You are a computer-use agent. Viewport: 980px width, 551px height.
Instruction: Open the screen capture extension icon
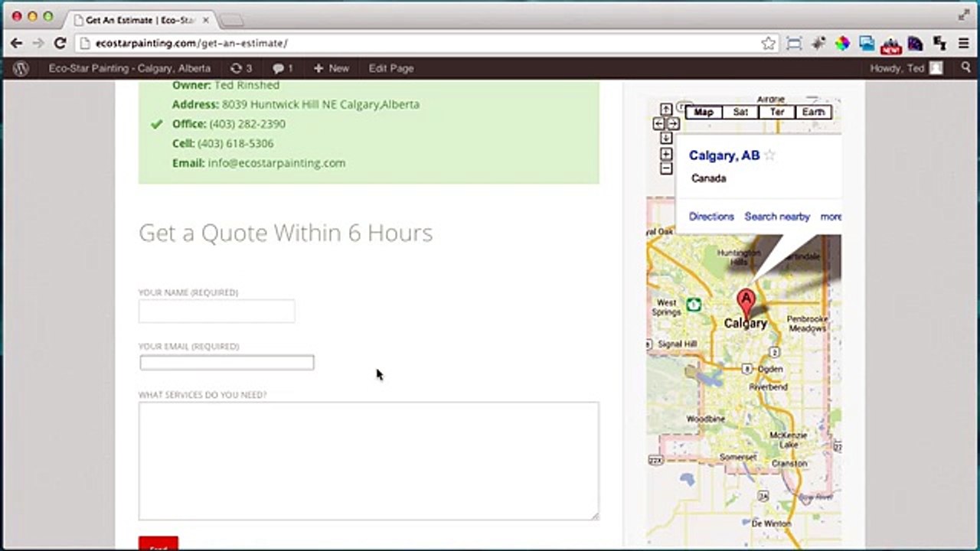[794, 44]
